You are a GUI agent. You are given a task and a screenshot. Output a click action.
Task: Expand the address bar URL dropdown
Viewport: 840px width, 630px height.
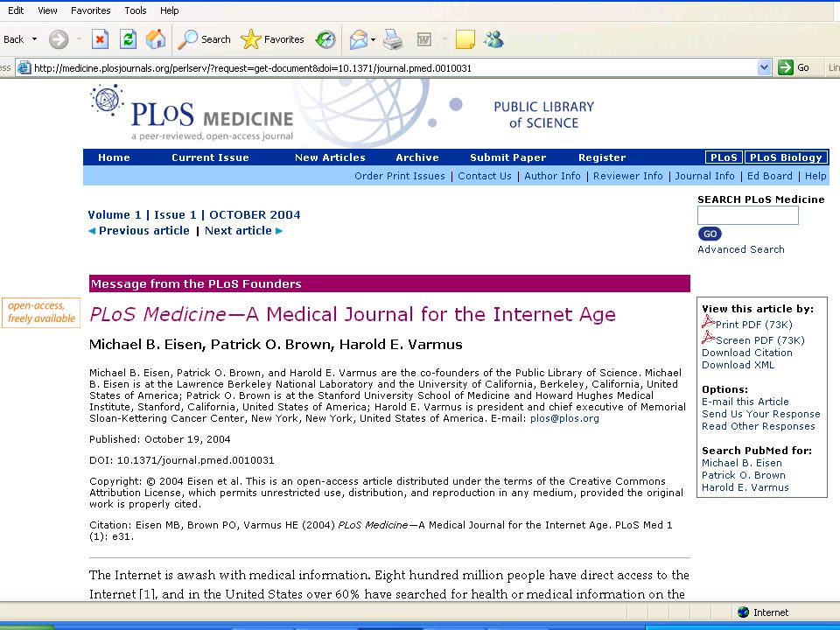click(x=764, y=67)
